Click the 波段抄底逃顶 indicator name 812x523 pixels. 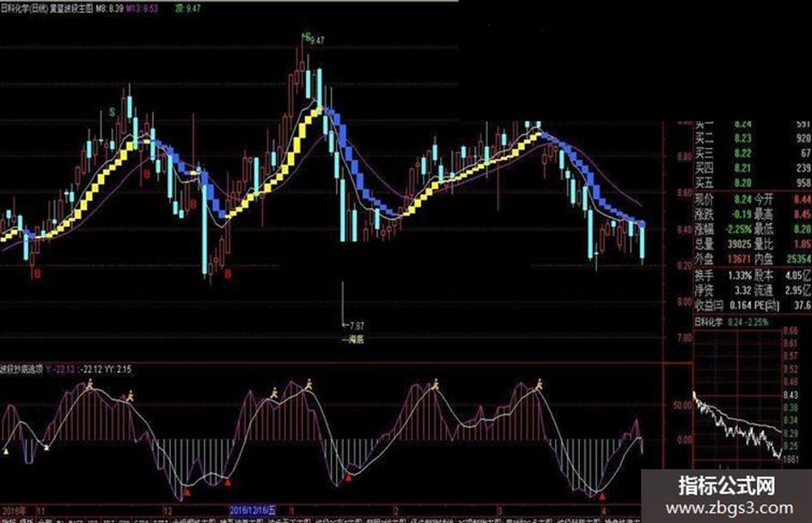pyautogui.click(x=21, y=370)
